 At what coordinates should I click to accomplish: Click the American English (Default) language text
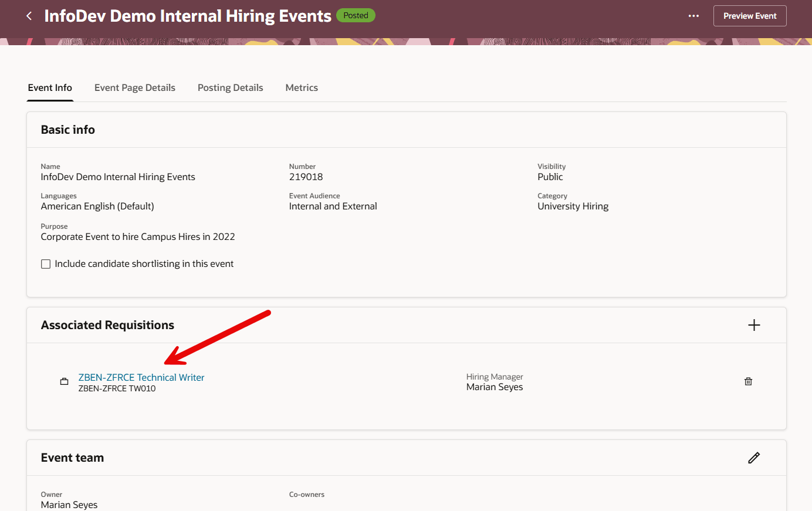tap(97, 207)
